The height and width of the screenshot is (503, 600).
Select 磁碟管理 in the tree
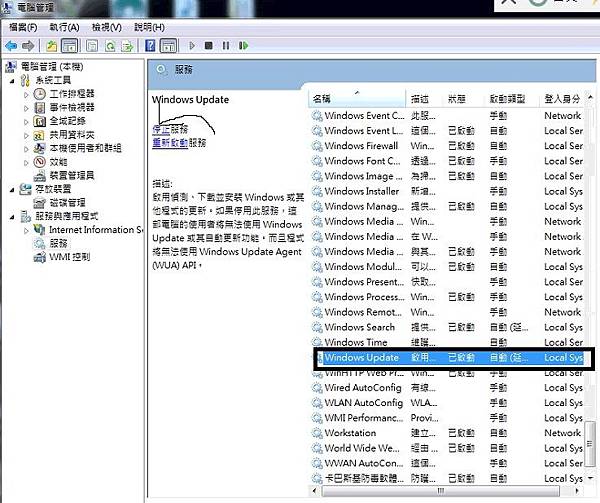[67, 202]
